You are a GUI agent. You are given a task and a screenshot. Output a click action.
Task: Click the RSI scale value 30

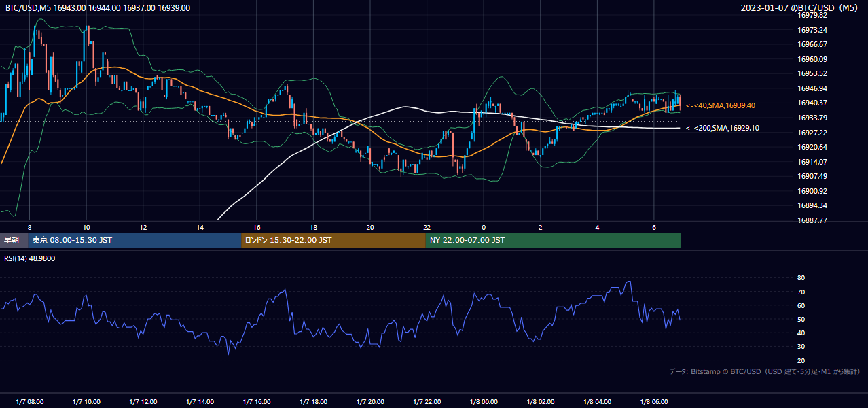(x=801, y=346)
